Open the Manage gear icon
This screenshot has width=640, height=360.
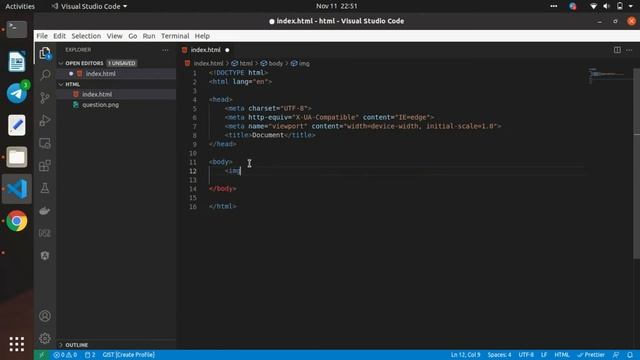[45, 338]
